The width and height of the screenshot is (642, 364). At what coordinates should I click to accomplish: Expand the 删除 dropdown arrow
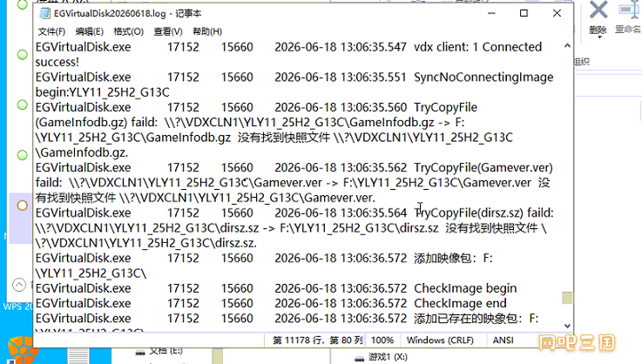(x=599, y=37)
